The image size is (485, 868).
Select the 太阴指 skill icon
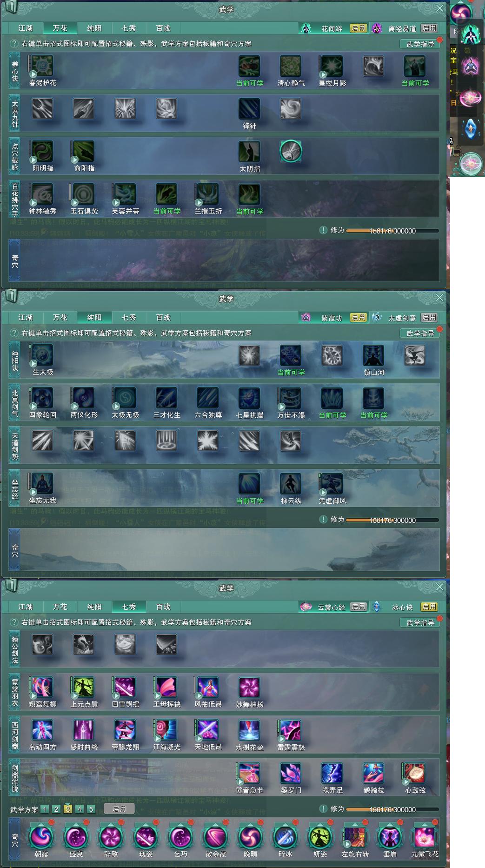[249, 152]
